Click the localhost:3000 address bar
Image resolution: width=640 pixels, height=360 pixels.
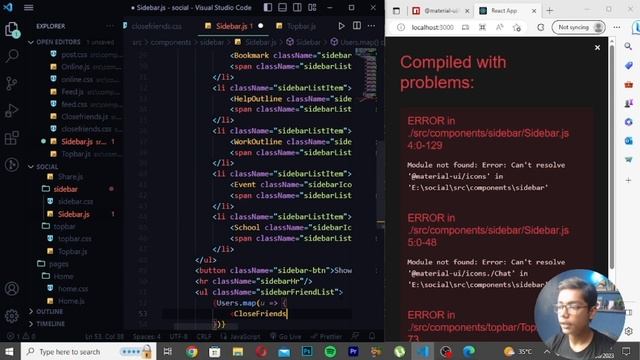(432, 27)
